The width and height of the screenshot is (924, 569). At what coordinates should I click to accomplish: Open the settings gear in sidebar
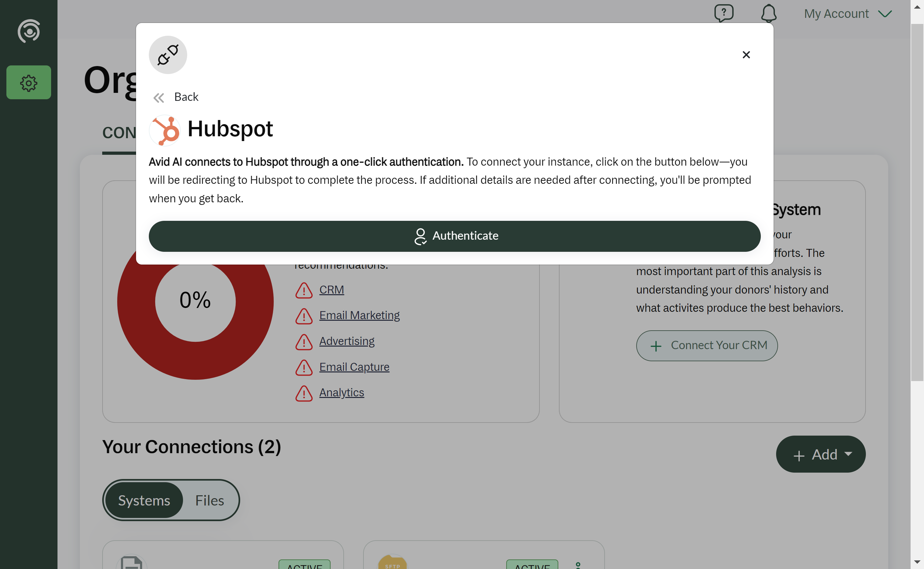coord(29,82)
